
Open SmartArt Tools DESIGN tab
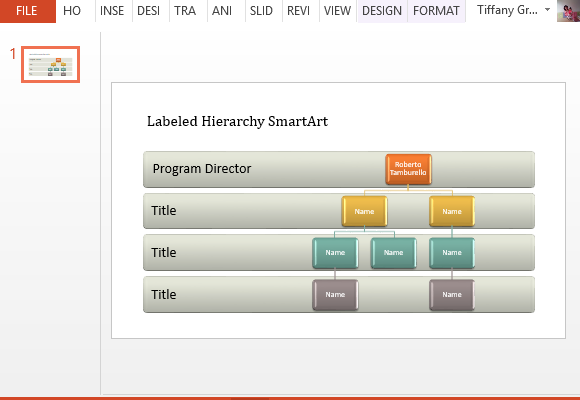(382, 11)
